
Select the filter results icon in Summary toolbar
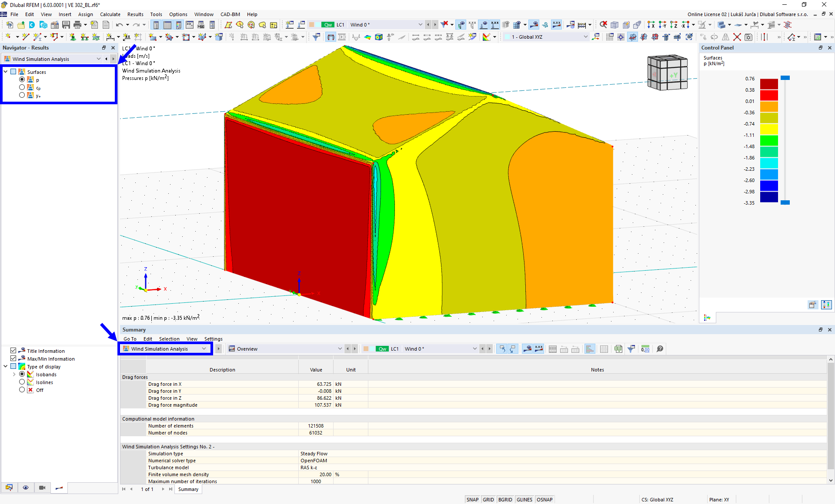(x=631, y=348)
